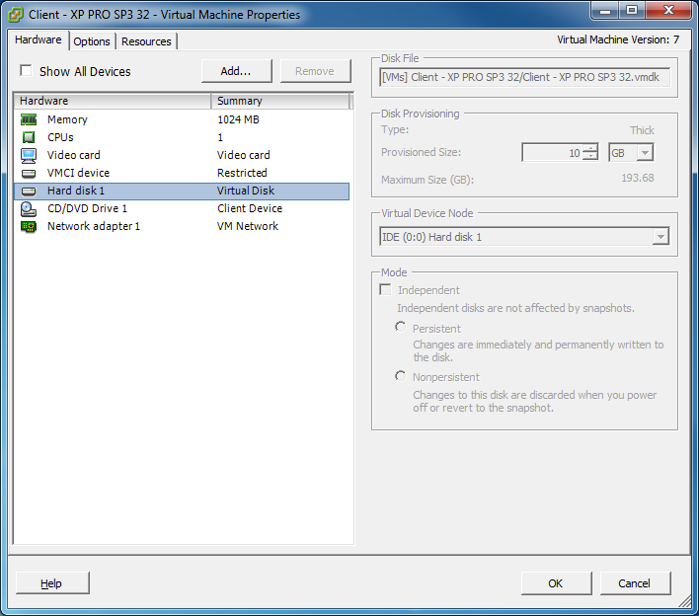Click the Virtual Machine Version: 7 text

[618, 39]
